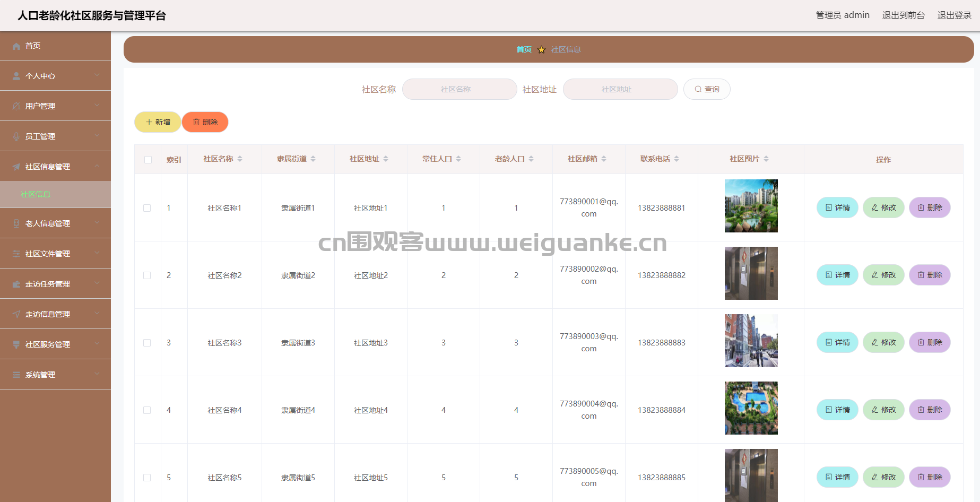This screenshot has width=980, height=502.
Task: Select the checkbox for row 3
Action: coord(147,343)
